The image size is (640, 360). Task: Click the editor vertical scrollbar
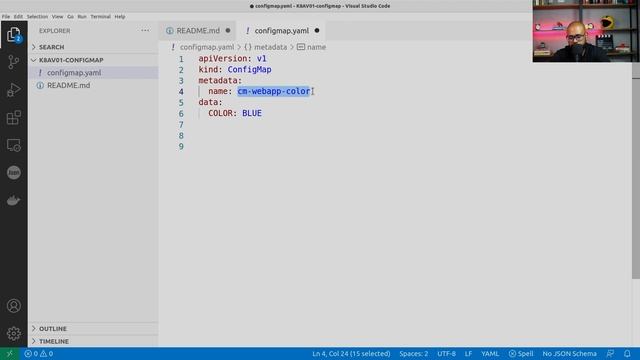(636, 171)
